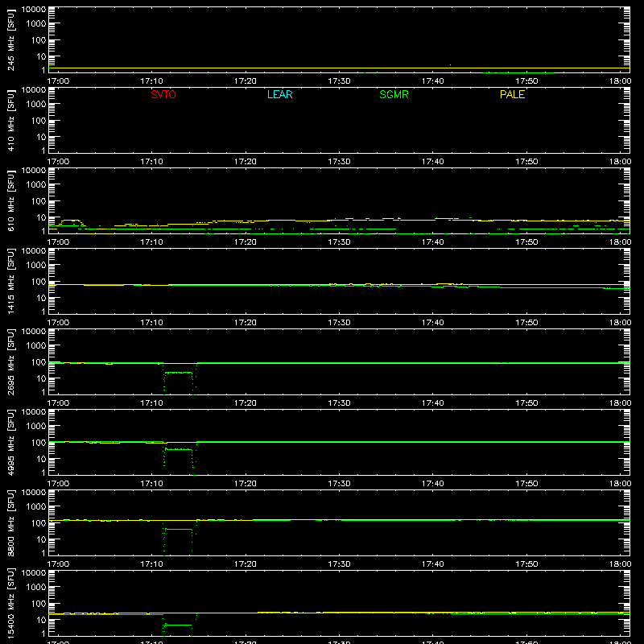Viewport: 644px width, 644px height.
Task: Click 17:10 time label of the 410 MHz plot
Action: 151,162
